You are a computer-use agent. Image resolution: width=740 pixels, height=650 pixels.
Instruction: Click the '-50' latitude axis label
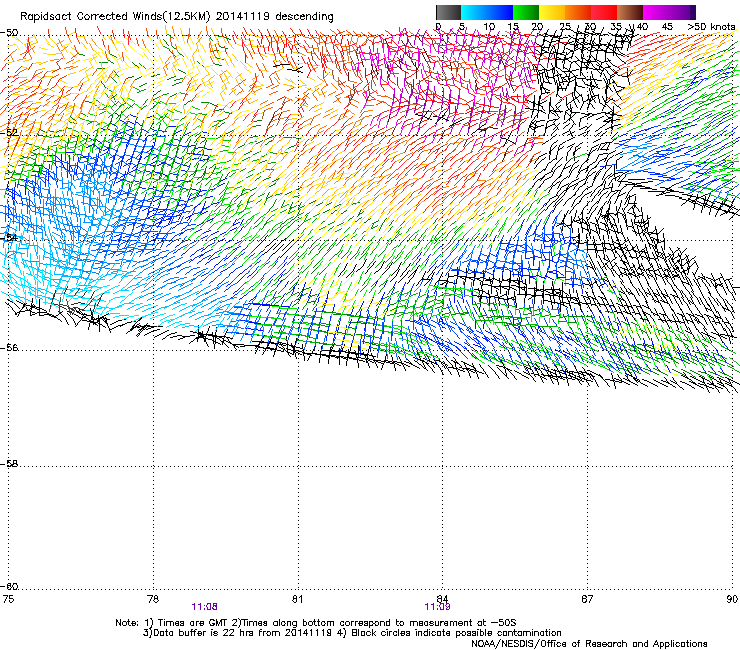point(9,33)
